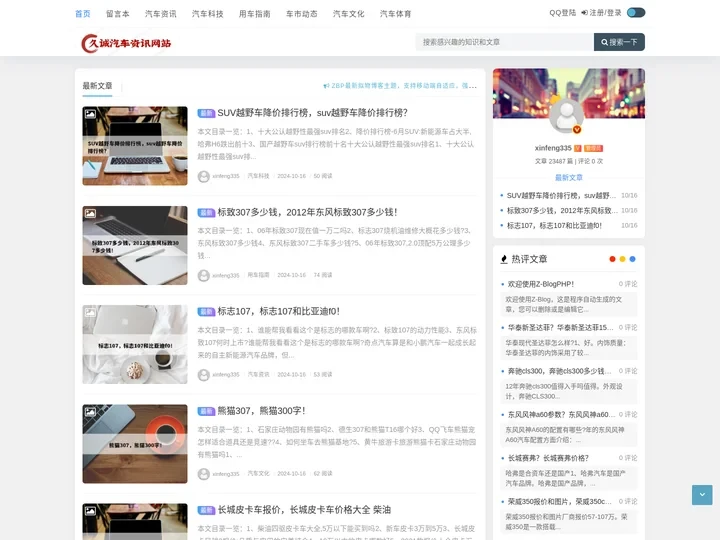Screen dimensions: 720x540
Task: Open hot article 荣威350报价和图片
Action: coord(559,502)
